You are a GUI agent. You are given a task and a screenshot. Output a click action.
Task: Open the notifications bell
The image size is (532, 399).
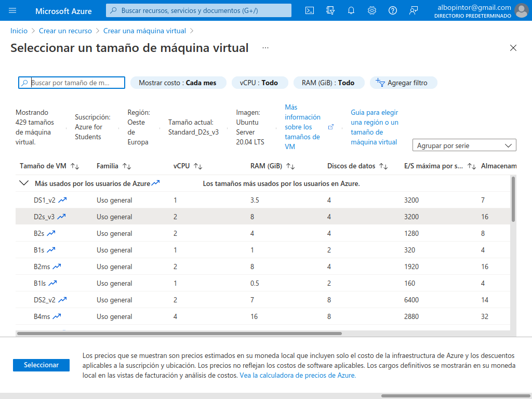[x=351, y=10]
